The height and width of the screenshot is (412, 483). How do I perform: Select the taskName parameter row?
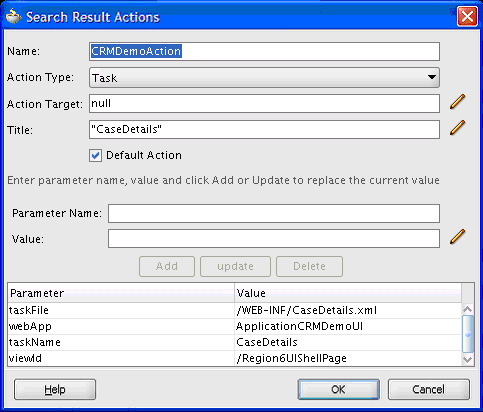pyautogui.click(x=235, y=342)
